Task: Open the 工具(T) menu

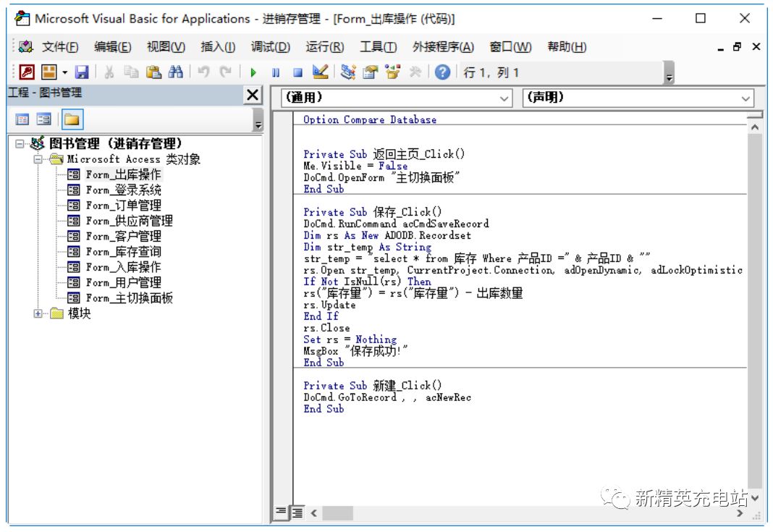Action: tap(378, 47)
